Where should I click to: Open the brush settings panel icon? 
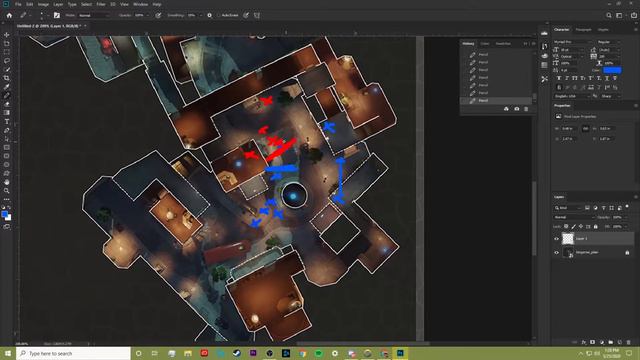click(57, 15)
